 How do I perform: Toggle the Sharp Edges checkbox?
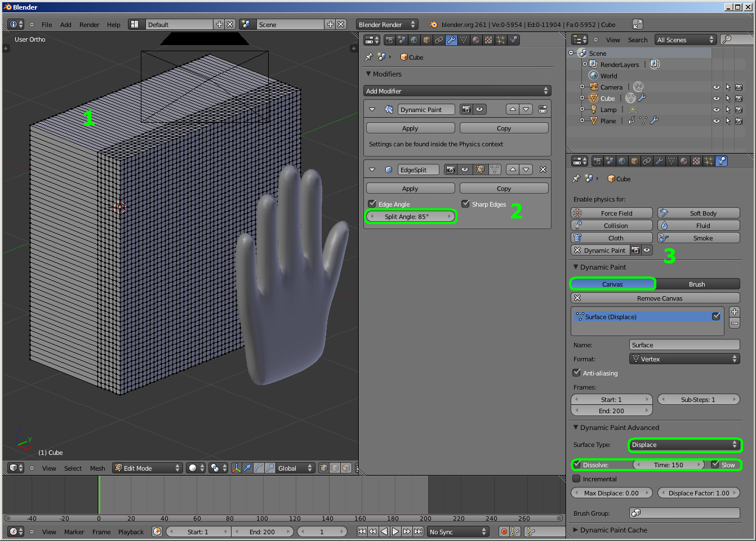coord(465,204)
